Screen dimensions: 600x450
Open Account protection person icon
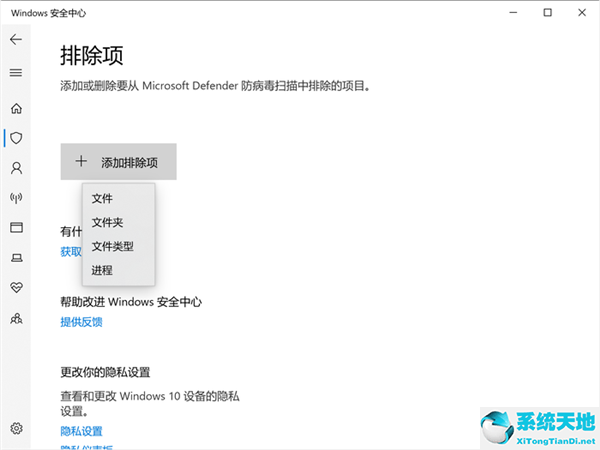coord(16,168)
